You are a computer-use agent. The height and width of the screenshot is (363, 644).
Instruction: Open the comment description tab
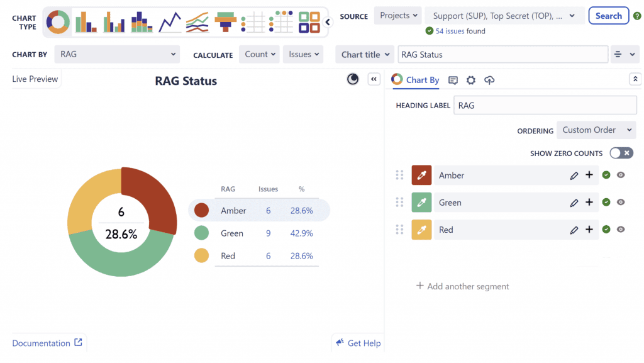[x=453, y=80]
